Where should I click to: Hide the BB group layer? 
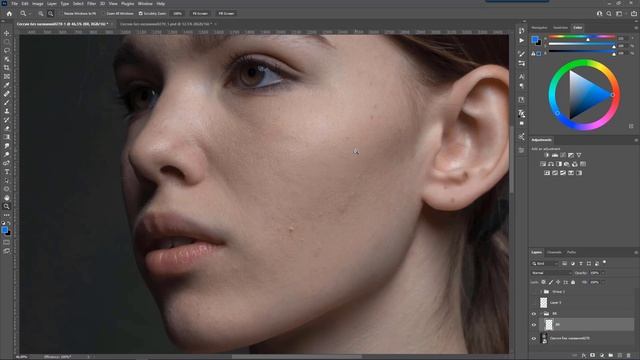pos(534,314)
